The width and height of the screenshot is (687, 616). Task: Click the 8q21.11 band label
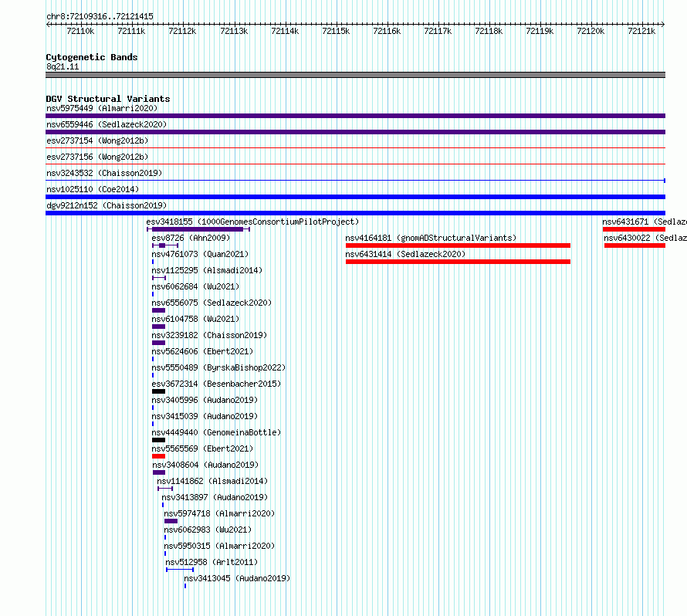tap(63, 66)
